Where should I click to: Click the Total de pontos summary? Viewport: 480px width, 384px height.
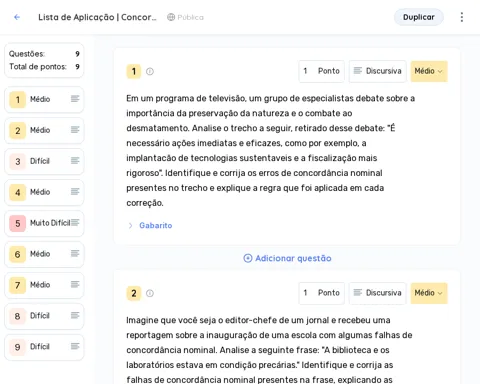(x=44, y=67)
